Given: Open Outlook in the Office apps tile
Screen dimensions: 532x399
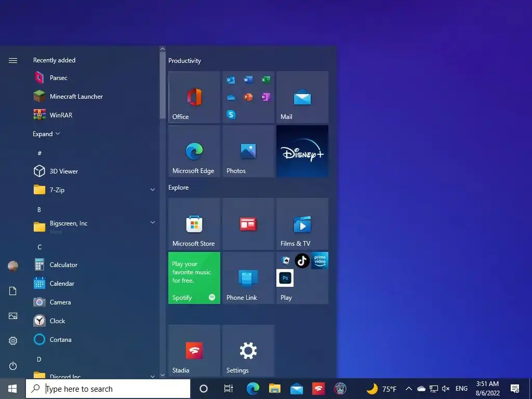Looking at the screenshot, I should click(231, 80).
